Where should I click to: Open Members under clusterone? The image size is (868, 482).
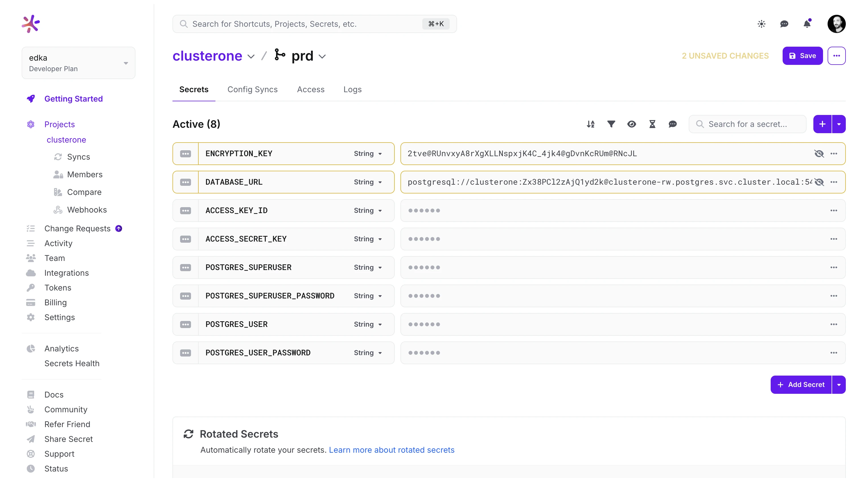click(85, 174)
